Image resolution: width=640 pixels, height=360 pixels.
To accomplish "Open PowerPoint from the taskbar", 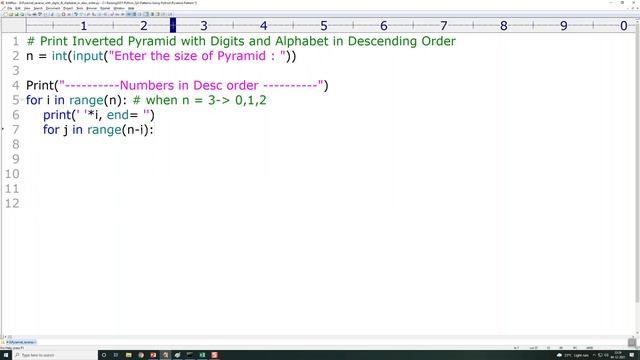I will tap(153, 355).
